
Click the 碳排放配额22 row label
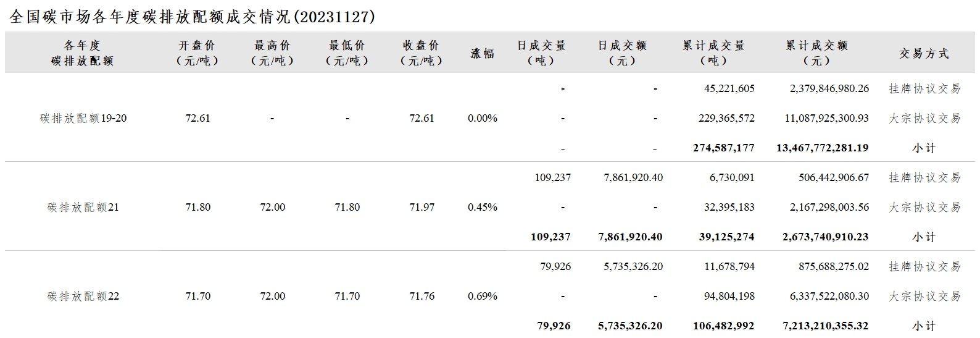click(83, 296)
